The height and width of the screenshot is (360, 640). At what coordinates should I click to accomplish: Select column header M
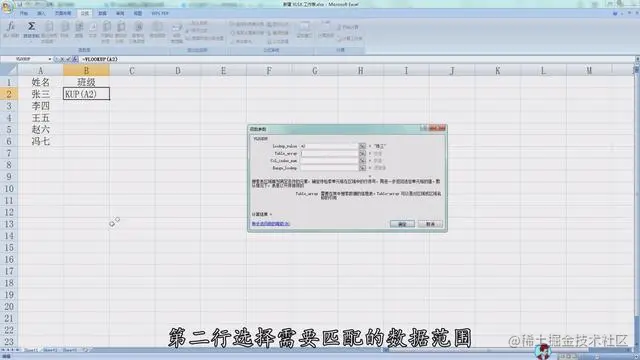pyautogui.click(x=589, y=71)
